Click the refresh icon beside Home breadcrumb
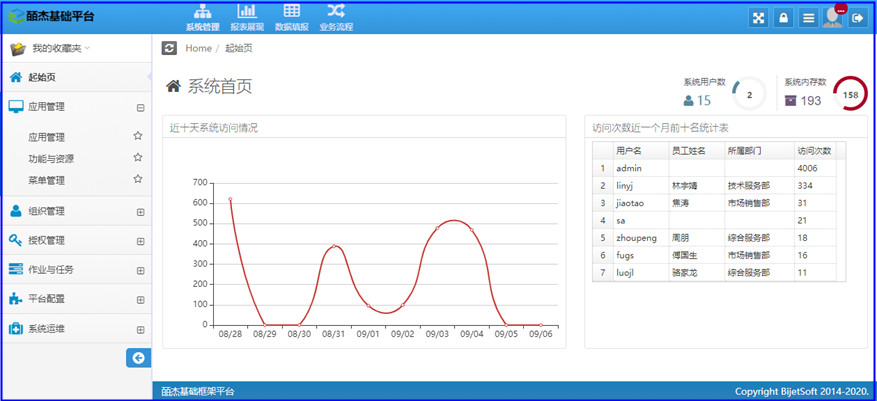This screenshot has height=401, width=877. coord(169,48)
